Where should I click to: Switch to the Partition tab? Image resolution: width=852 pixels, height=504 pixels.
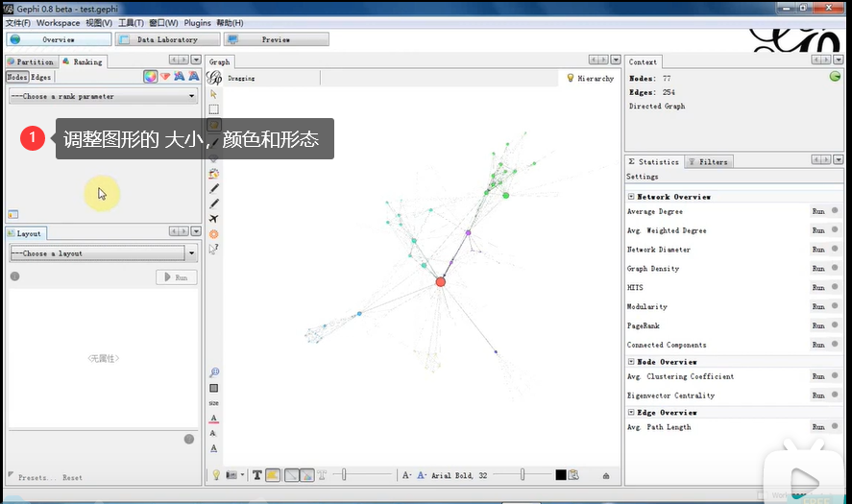(x=32, y=61)
